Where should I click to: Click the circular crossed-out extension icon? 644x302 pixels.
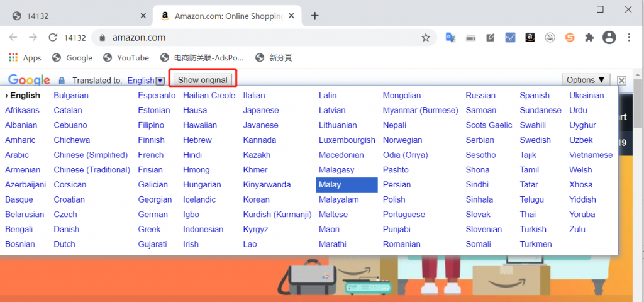click(550, 38)
